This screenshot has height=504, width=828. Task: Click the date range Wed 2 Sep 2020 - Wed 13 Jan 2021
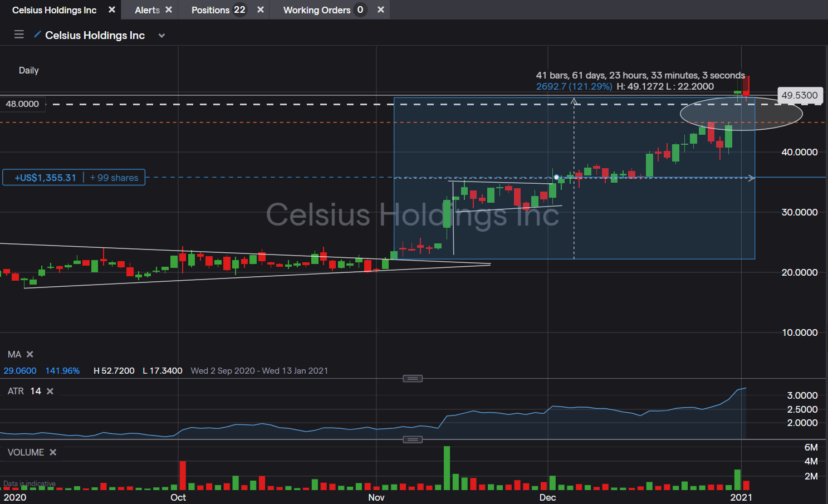pos(259,371)
